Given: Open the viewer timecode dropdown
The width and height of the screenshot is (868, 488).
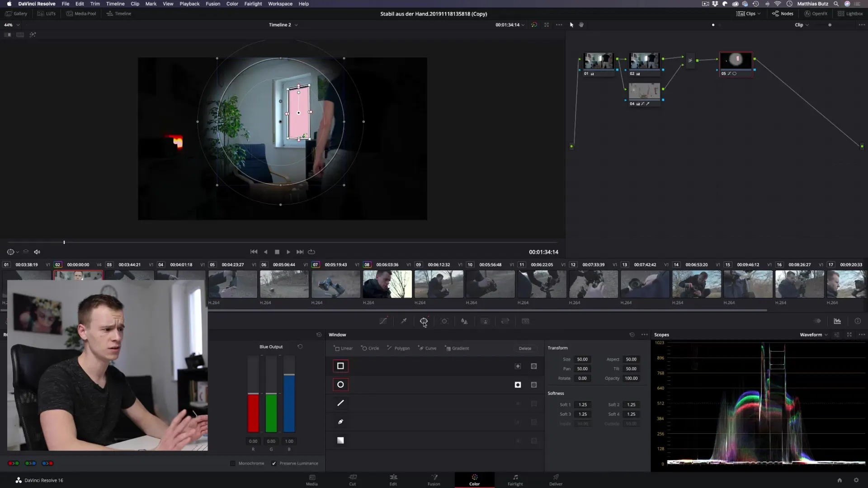Looking at the screenshot, I should 510,25.
